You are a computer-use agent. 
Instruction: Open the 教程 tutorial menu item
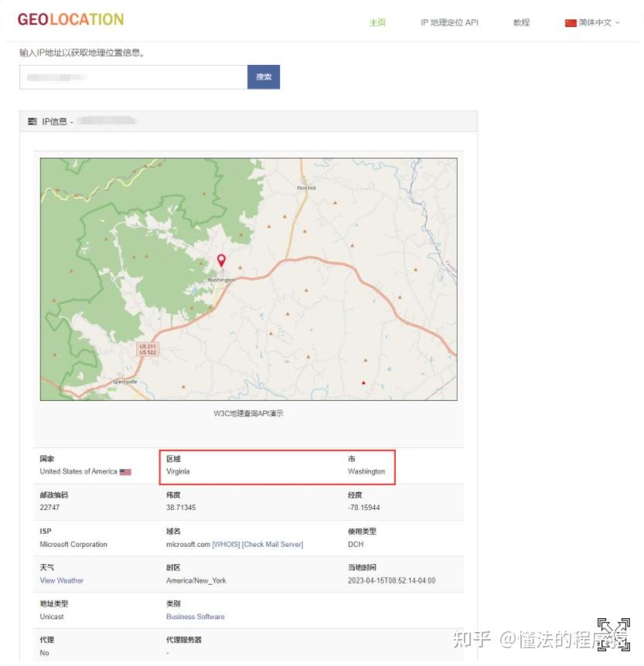tap(521, 22)
